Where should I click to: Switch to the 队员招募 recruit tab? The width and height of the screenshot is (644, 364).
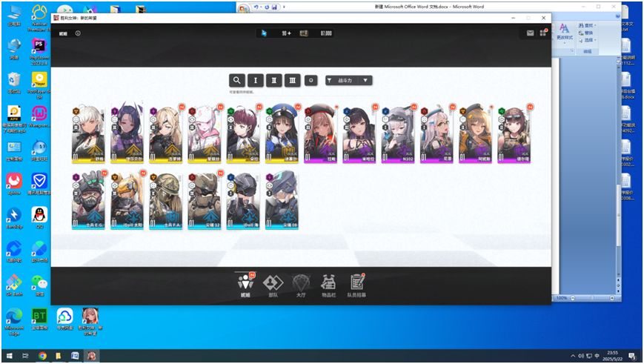point(356,285)
